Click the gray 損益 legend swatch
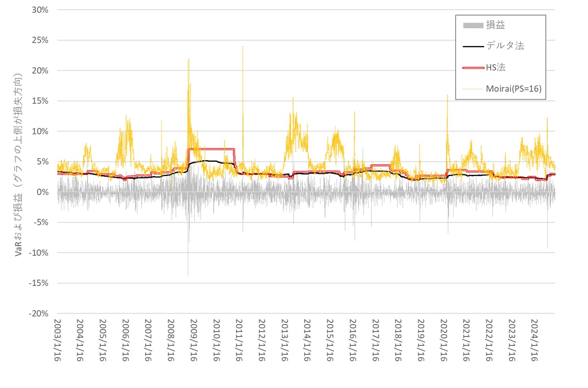Viewport: 588px width, 388px height. tap(472, 25)
